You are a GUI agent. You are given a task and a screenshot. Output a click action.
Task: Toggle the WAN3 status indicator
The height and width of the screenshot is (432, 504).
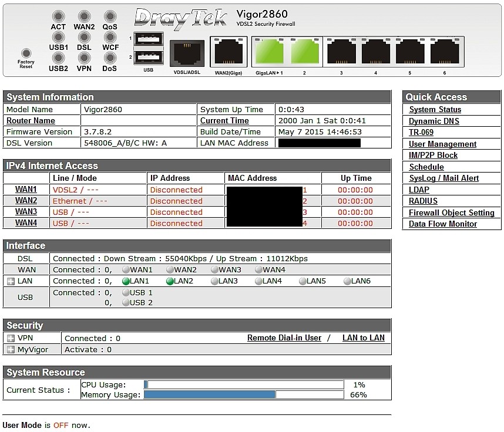[214, 269]
